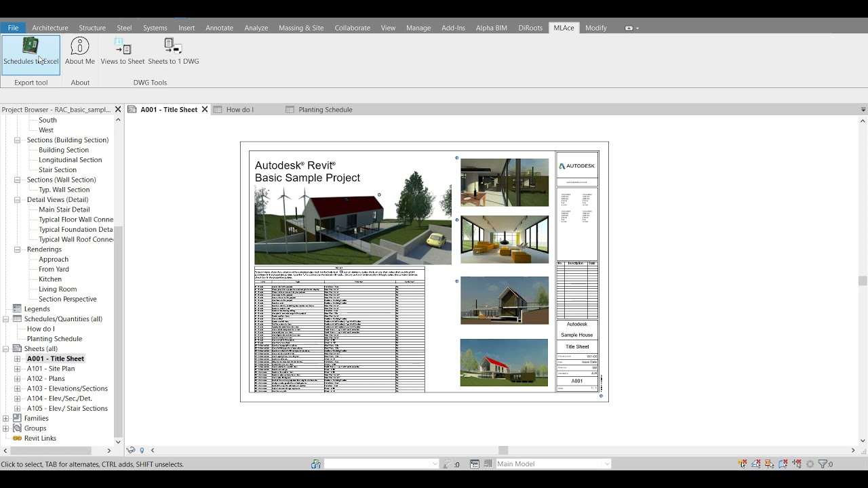Open the File menu
Image resolution: width=868 pixels, height=488 pixels.
pyautogui.click(x=13, y=28)
